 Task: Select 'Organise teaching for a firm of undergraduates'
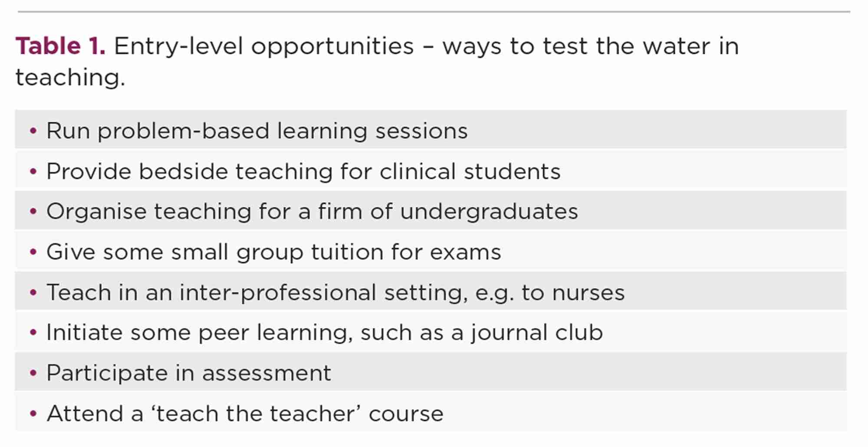pyautogui.click(x=431, y=210)
